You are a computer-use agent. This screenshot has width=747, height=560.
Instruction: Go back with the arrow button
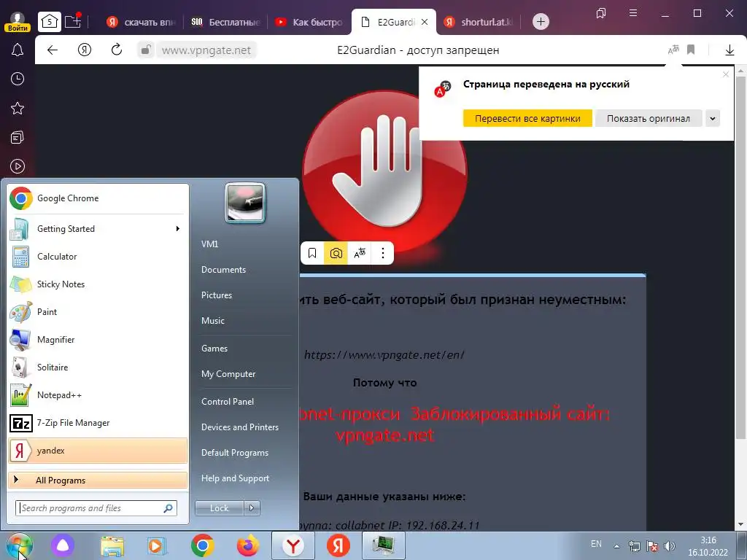pyautogui.click(x=53, y=50)
